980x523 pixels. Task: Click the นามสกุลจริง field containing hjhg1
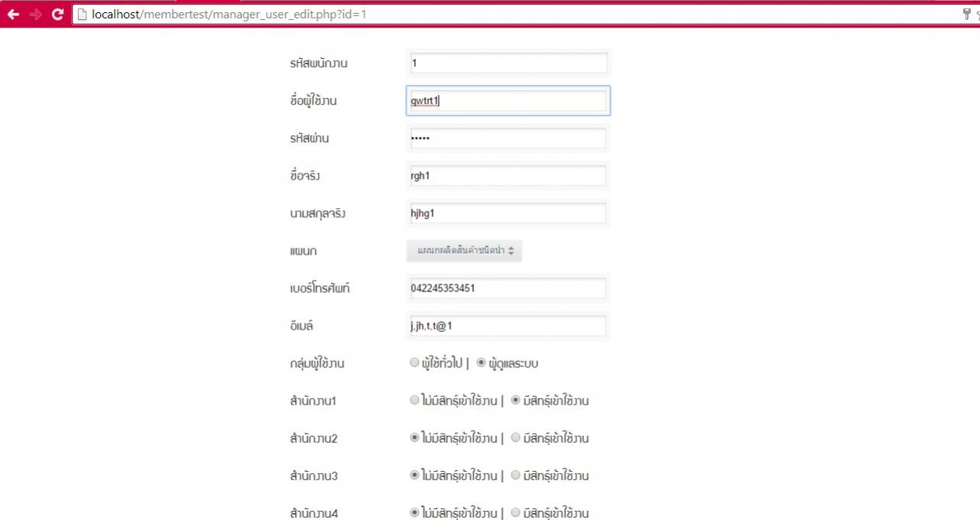(x=508, y=213)
